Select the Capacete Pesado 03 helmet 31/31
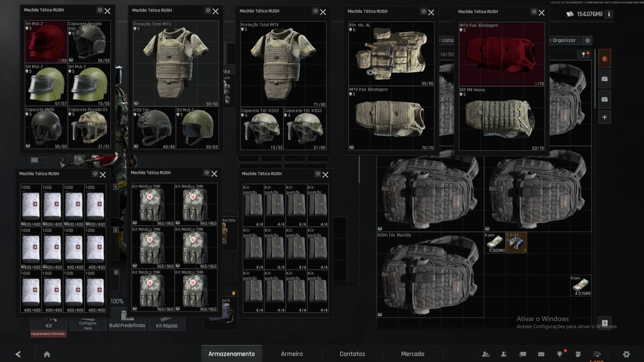 pos(89,127)
